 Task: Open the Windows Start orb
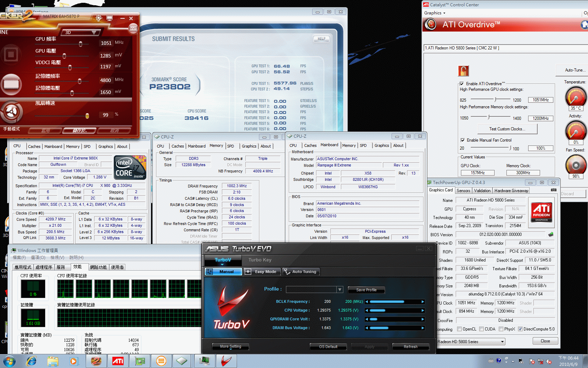(9, 361)
